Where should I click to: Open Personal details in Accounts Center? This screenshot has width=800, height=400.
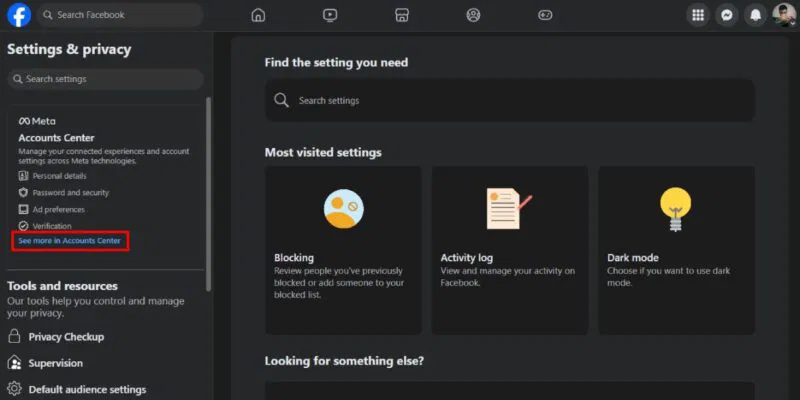click(60, 176)
